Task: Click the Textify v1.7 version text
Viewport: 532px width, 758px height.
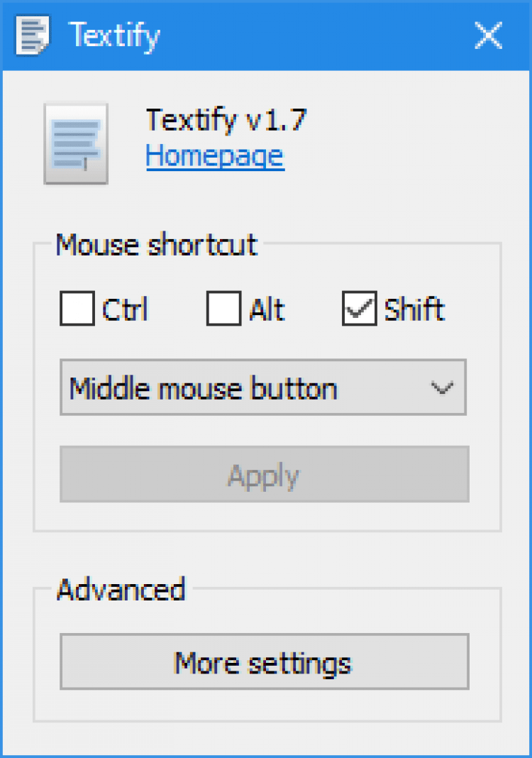Action: tap(226, 121)
